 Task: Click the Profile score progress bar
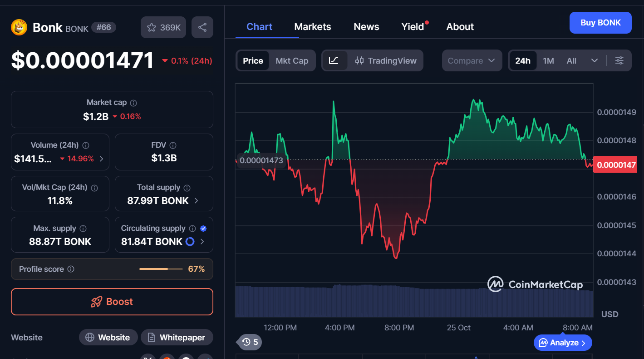point(160,269)
